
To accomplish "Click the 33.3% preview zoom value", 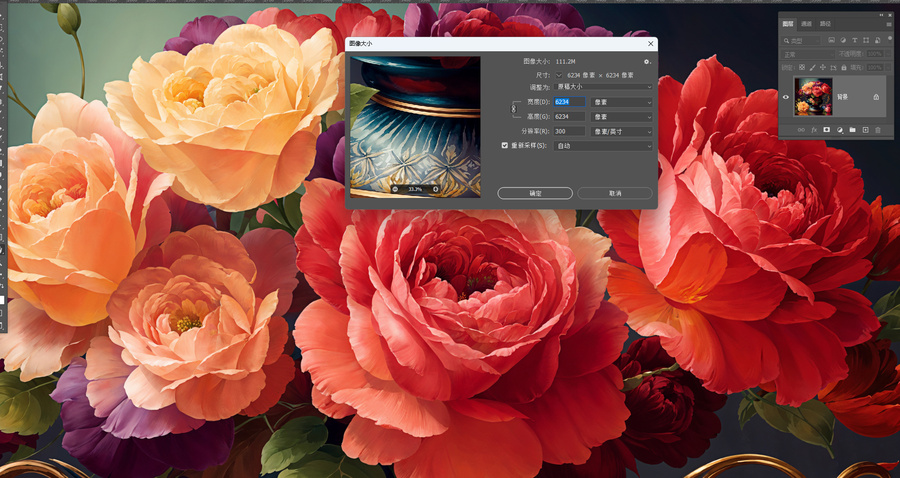I will (x=415, y=189).
